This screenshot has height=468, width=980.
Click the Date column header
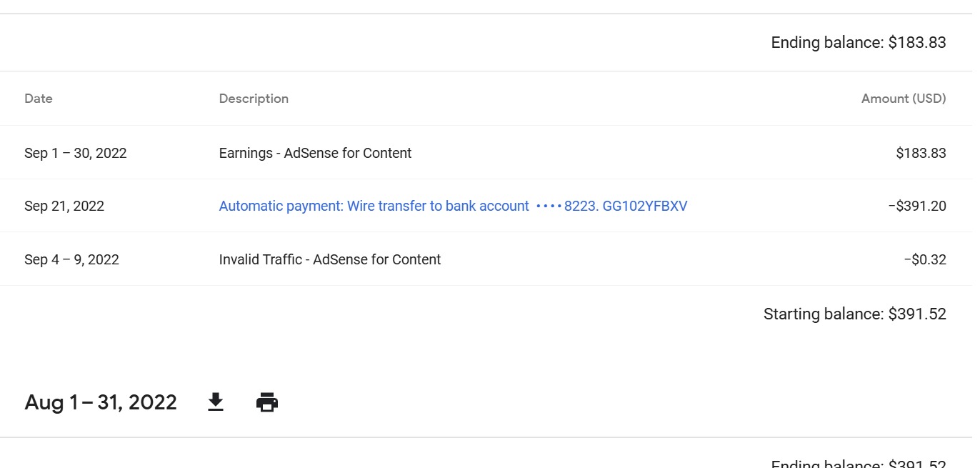click(39, 99)
